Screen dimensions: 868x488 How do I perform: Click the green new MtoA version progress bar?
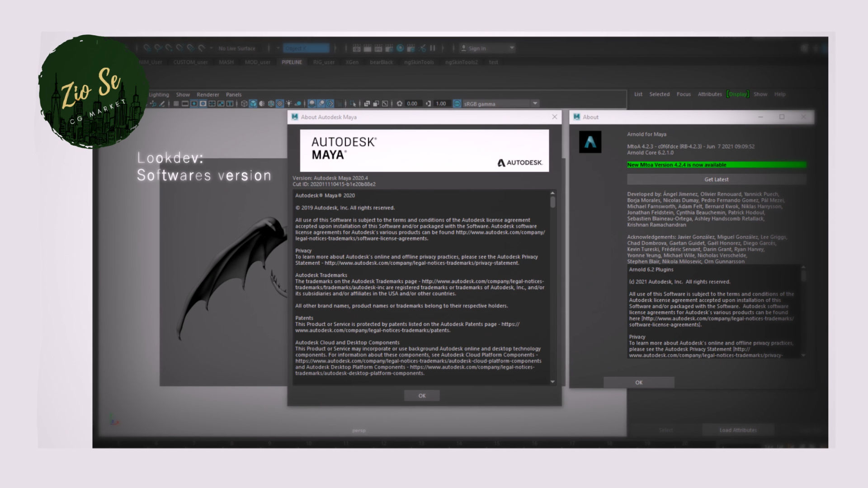coord(716,165)
